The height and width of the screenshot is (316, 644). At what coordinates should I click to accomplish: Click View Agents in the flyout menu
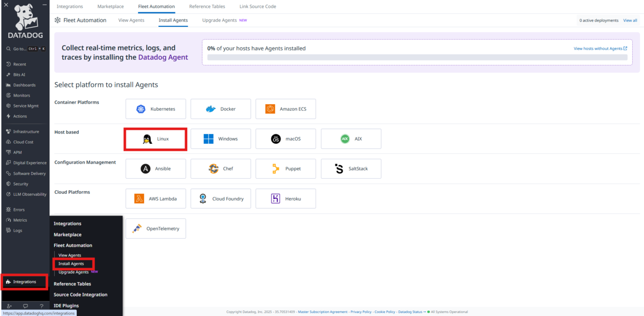[70, 255]
